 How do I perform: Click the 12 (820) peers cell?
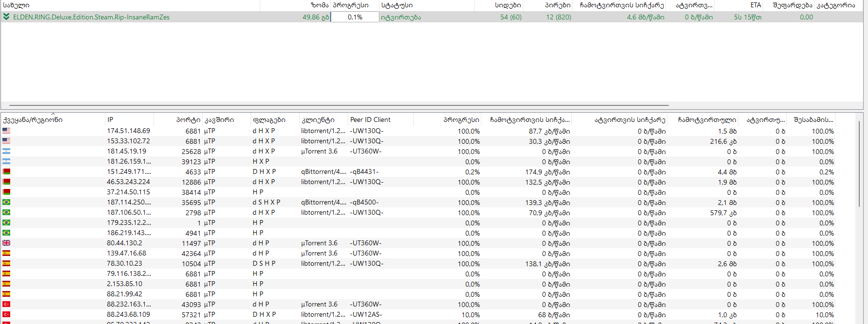click(x=559, y=17)
